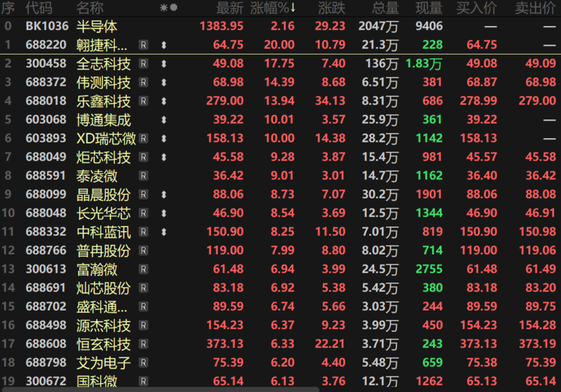Click the up-down marker icon on 博通集成 row
Viewport: 561px width, 392px height.
point(164,120)
